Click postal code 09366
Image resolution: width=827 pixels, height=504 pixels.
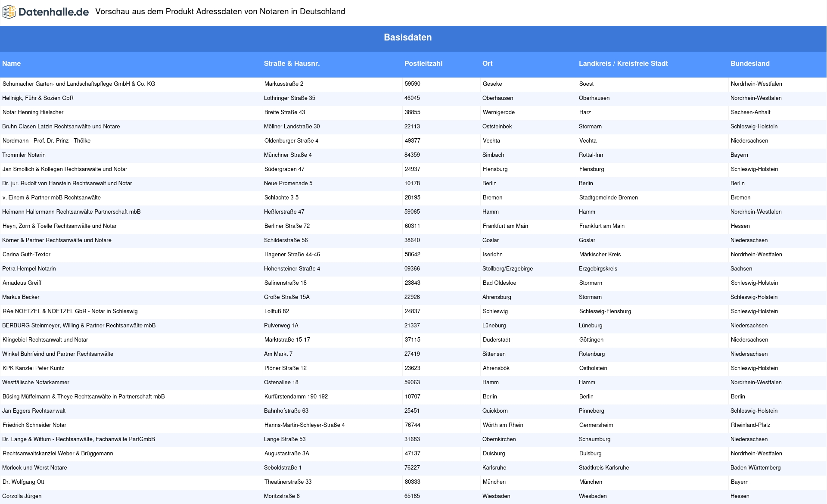click(x=412, y=269)
